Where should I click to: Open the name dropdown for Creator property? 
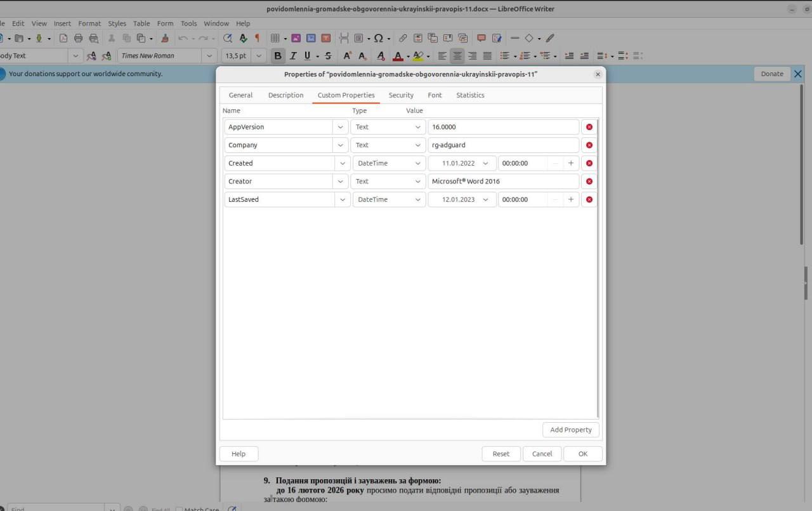click(x=341, y=182)
